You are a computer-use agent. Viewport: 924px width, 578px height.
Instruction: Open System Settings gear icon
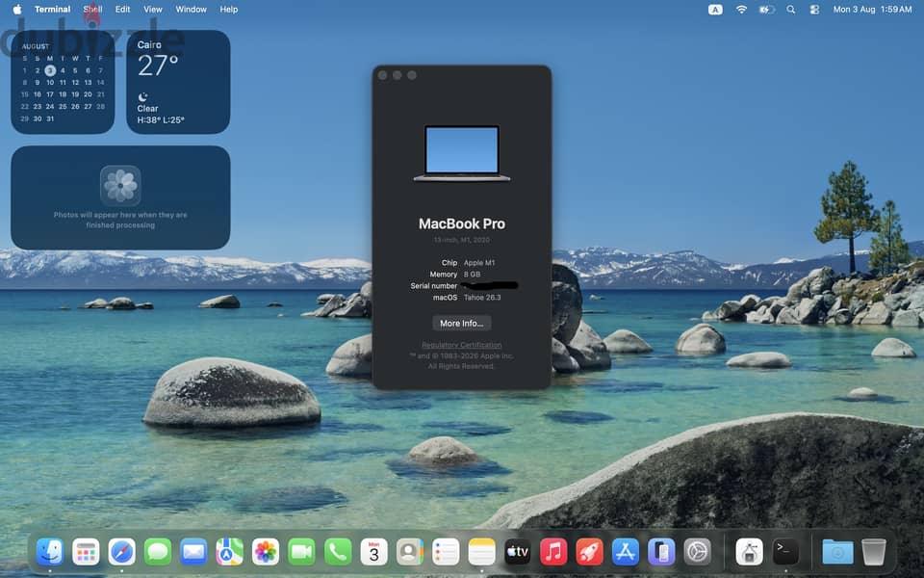click(x=698, y=552)
